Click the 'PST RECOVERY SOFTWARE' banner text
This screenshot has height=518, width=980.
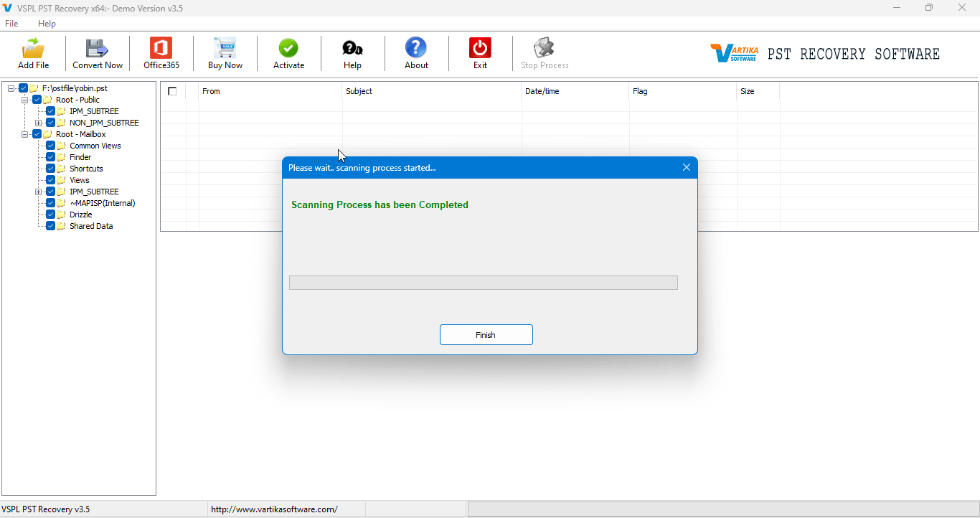tap(854, 55)
